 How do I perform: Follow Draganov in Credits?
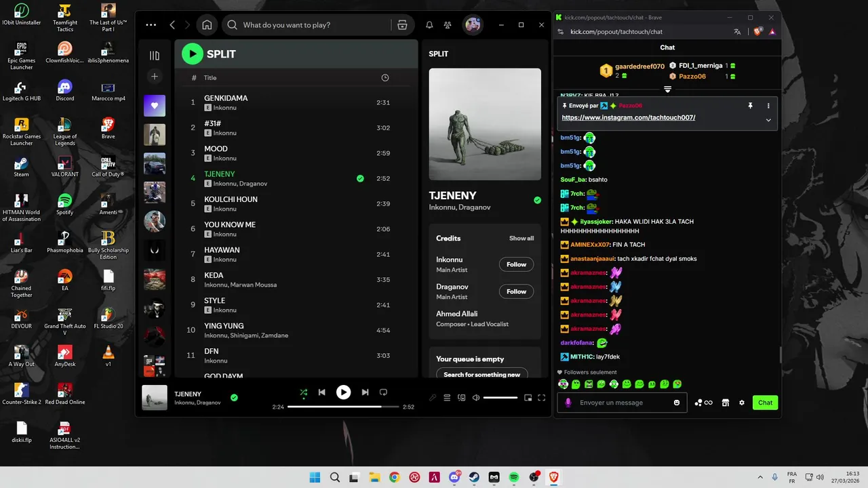click(x=516, y=291)
